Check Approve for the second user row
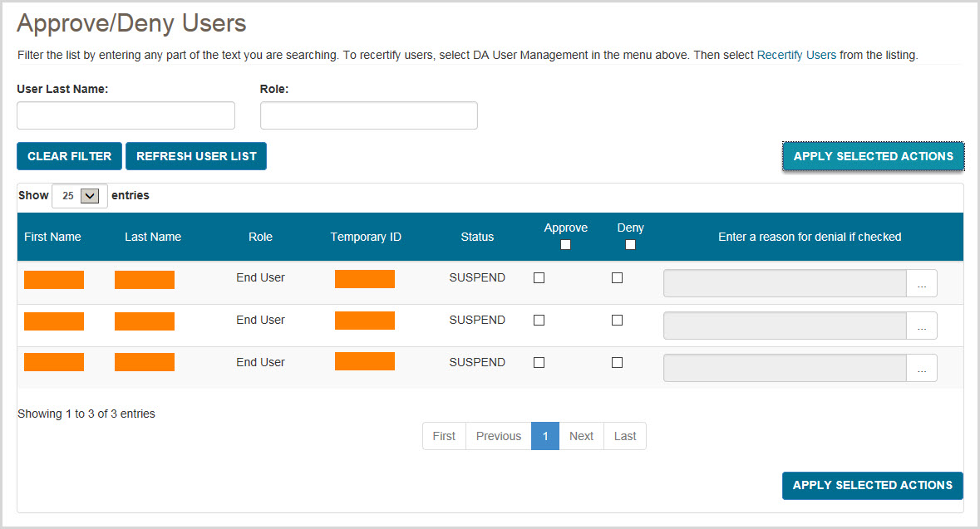This screenshot has height=529, width=980. 539,321
